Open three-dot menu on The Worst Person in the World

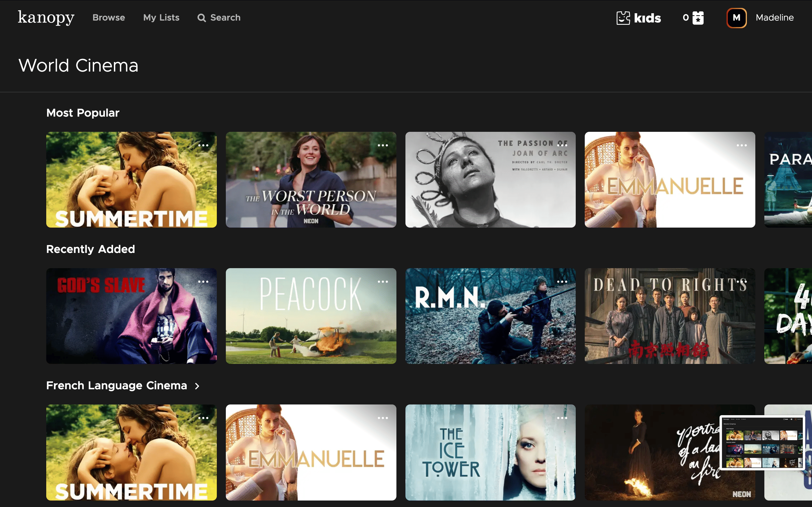tap(383, 145)
